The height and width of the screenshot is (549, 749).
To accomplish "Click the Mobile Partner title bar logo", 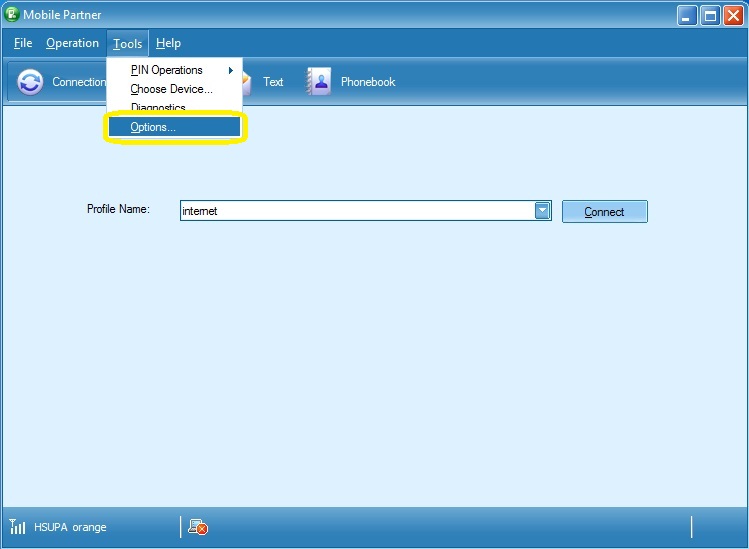I will point(11,14).
